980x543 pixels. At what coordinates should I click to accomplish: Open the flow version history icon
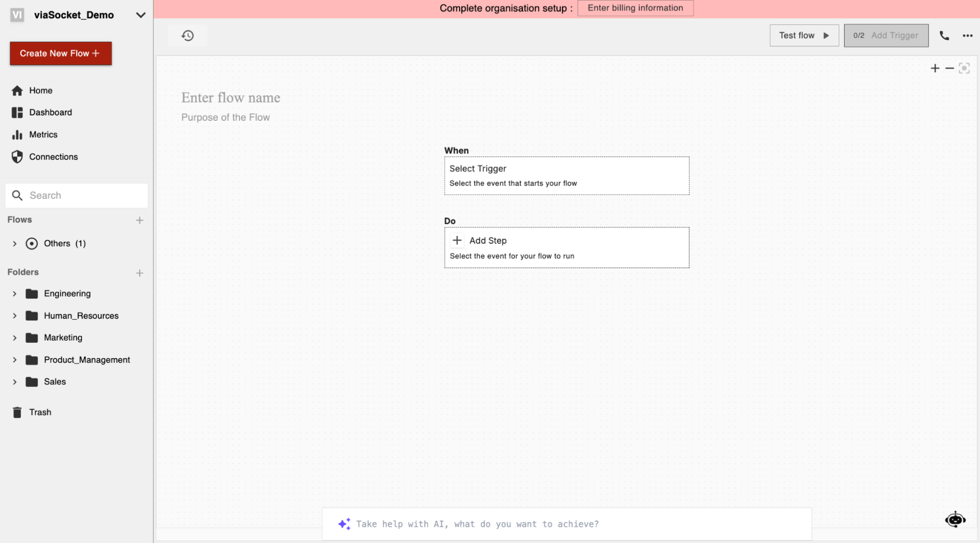tap(187, 35)
